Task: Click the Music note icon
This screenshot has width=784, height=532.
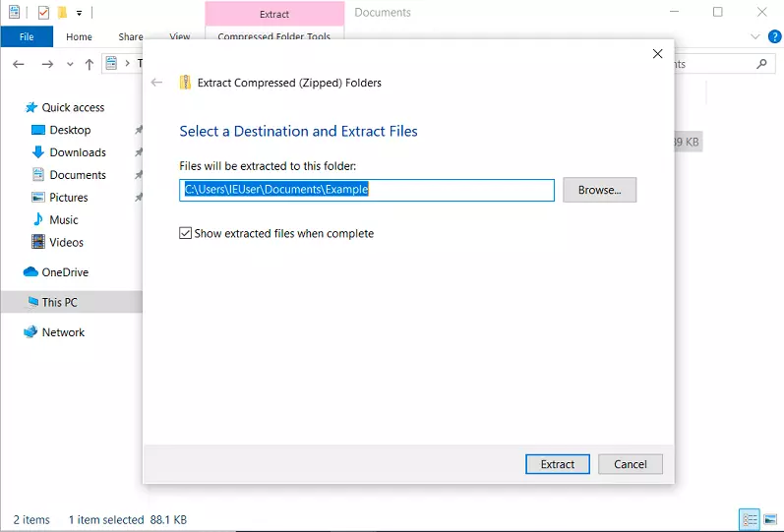Action: pyautogui.click(x=38, y=219)
